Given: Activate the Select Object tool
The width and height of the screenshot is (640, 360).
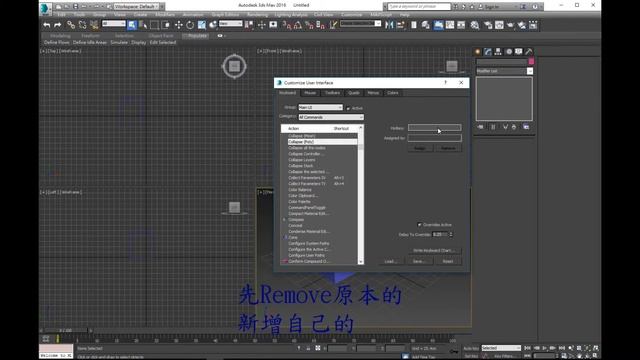Looking at the screenshot, I should (132, 25).
